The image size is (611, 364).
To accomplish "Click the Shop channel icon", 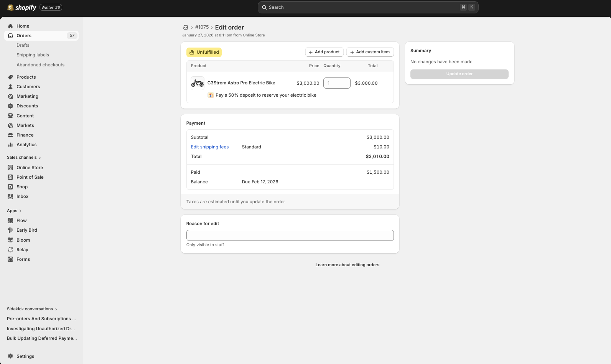I will [x=10, y=187].
